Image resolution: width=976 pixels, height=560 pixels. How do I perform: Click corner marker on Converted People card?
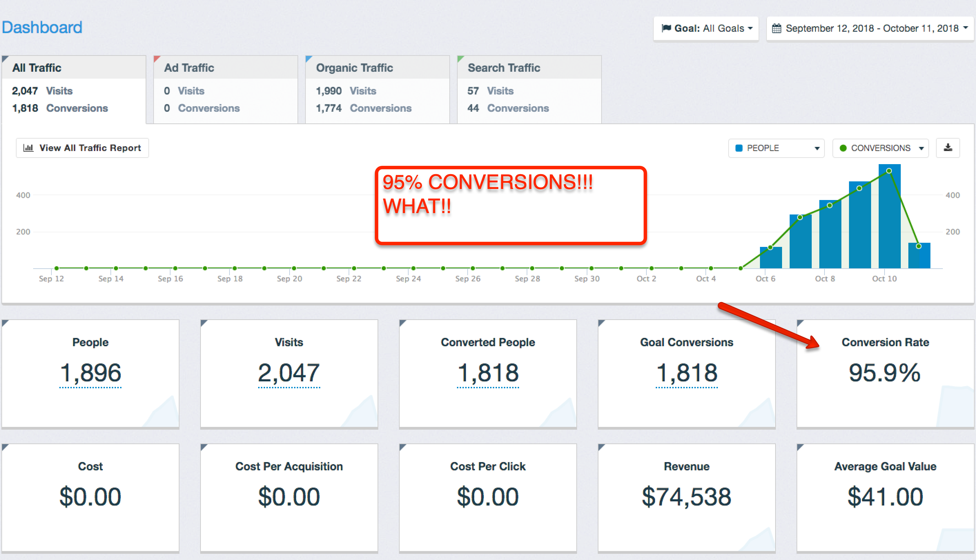click(x=402, y=323)
